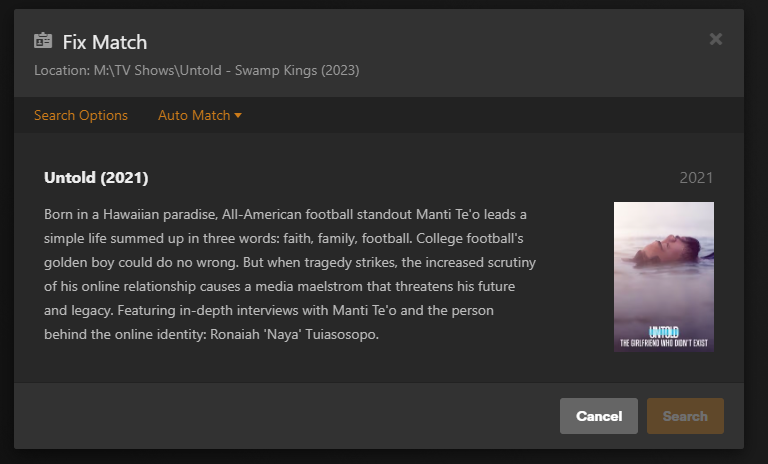Click "The Girlfriend Who Didn't Exist" poster subtitle

(664, 343)
